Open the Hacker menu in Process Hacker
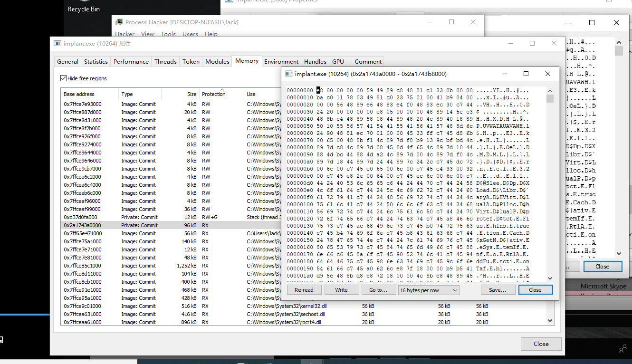The width and height of the screenshot is (632, 364). pos(124,34)
